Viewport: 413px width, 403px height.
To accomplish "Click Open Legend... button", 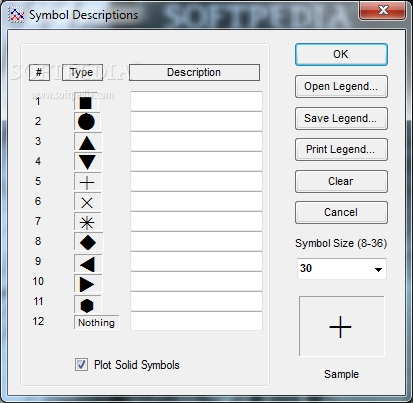I will pos(341,86).
